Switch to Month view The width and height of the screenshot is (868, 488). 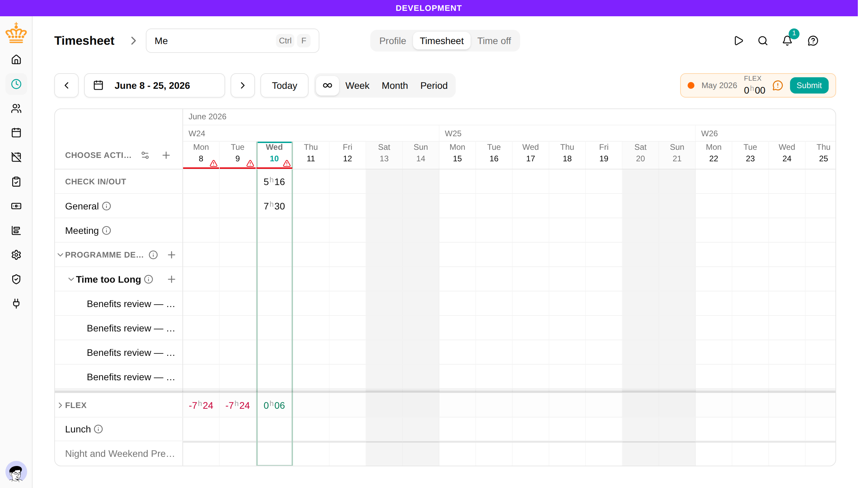pyautogui.click(x=395, y=85)
